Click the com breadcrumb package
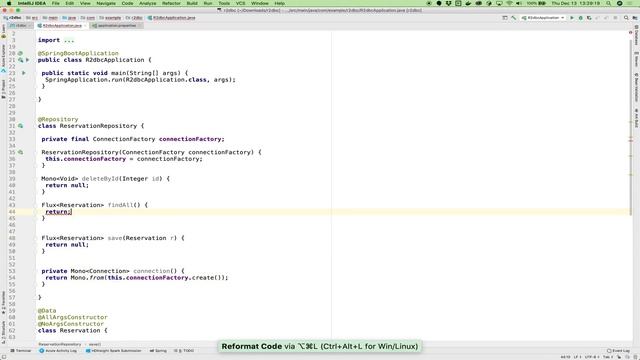The image size is (640, 360). 88,18
